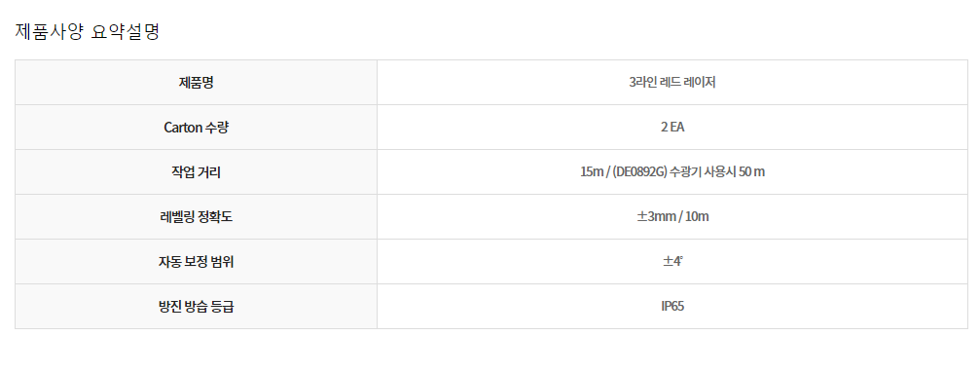Image resolution: width=980 pixels, height=373 pixels.
Task: Select the 자동 보정 범위 label cell
Action: (x=197, y=262)
